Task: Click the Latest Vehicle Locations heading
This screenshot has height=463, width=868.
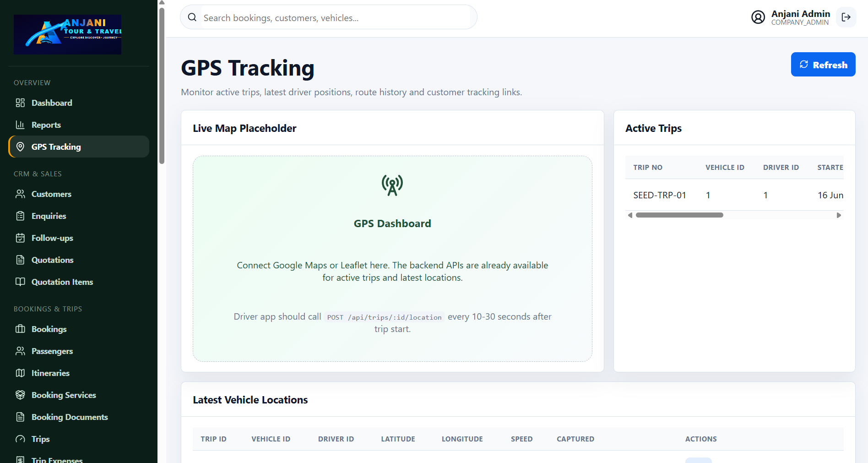Action: click(250, 400)
